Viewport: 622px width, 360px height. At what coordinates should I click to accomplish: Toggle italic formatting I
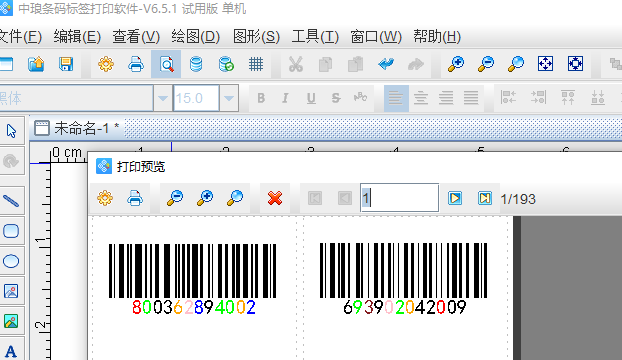(x=285, y=98)
